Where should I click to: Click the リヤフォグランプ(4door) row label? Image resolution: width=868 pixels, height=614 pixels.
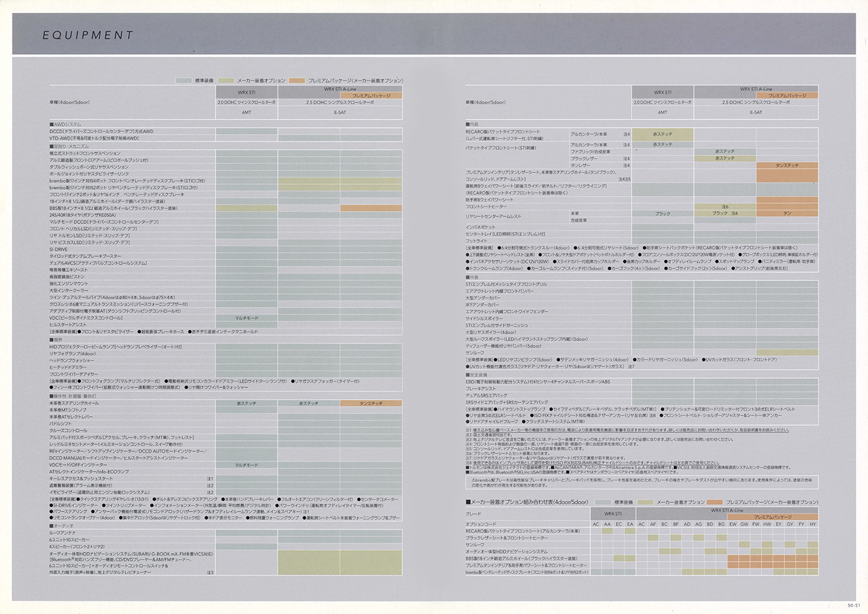point(72,354)
